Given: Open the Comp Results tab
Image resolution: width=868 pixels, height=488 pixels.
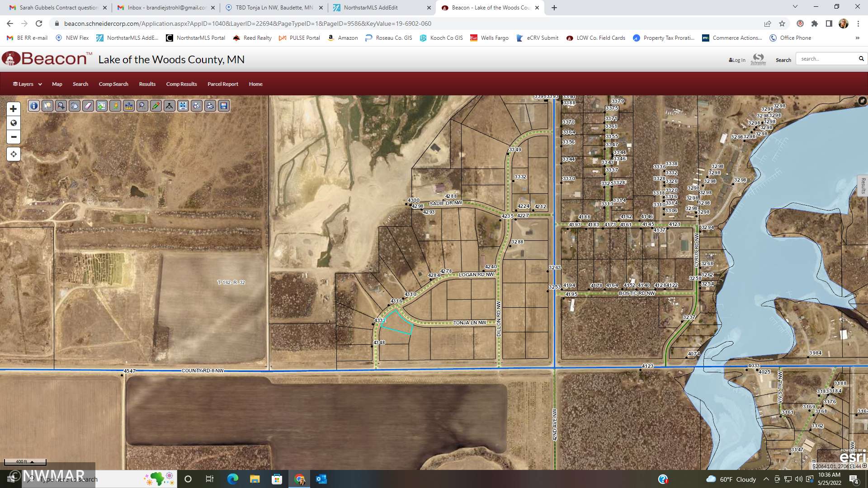Looking at the screenshot, I should tap(181, 84).
